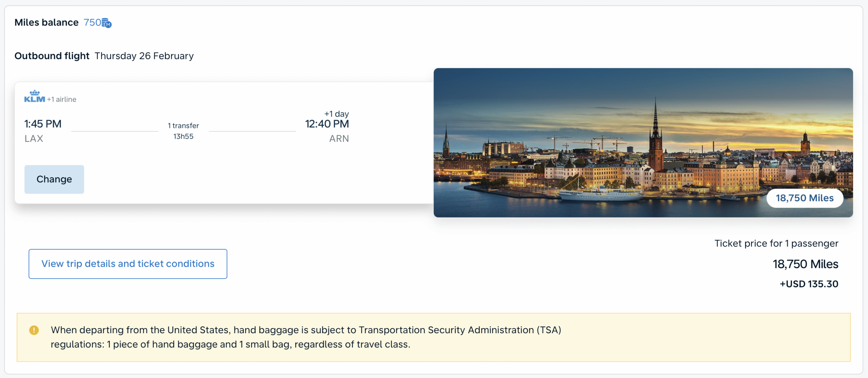Click the LAX departure airport code

pyautogui.click(x=34, y=138)
